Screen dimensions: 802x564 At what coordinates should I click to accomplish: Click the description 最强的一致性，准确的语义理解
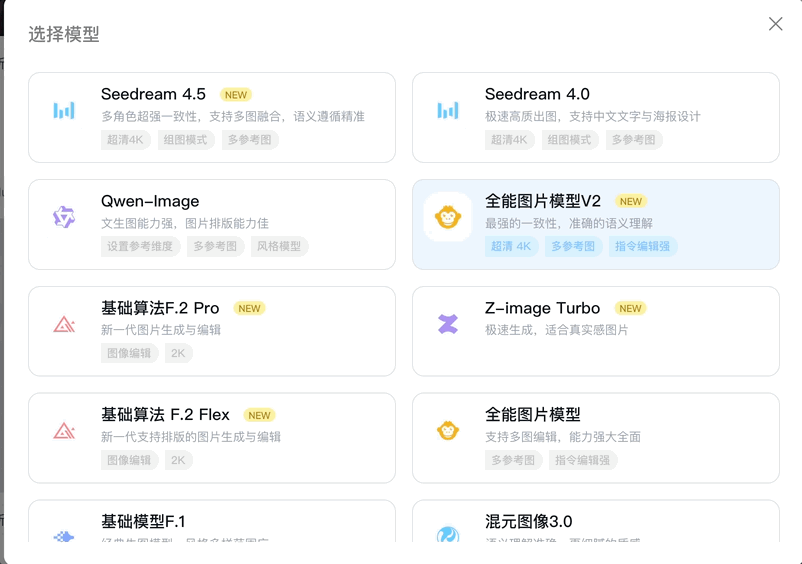(x=569, y=223)
